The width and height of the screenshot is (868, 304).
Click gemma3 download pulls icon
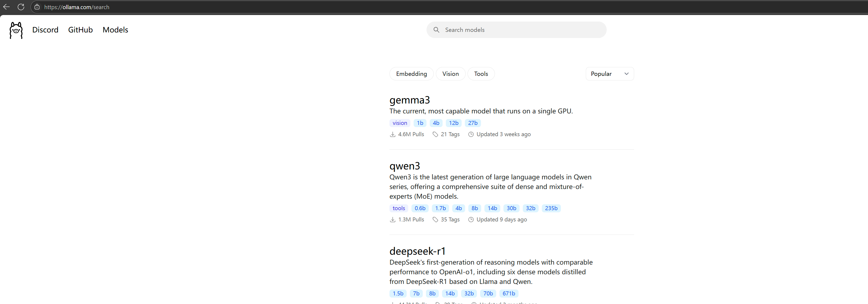click(x=392, y=134)
